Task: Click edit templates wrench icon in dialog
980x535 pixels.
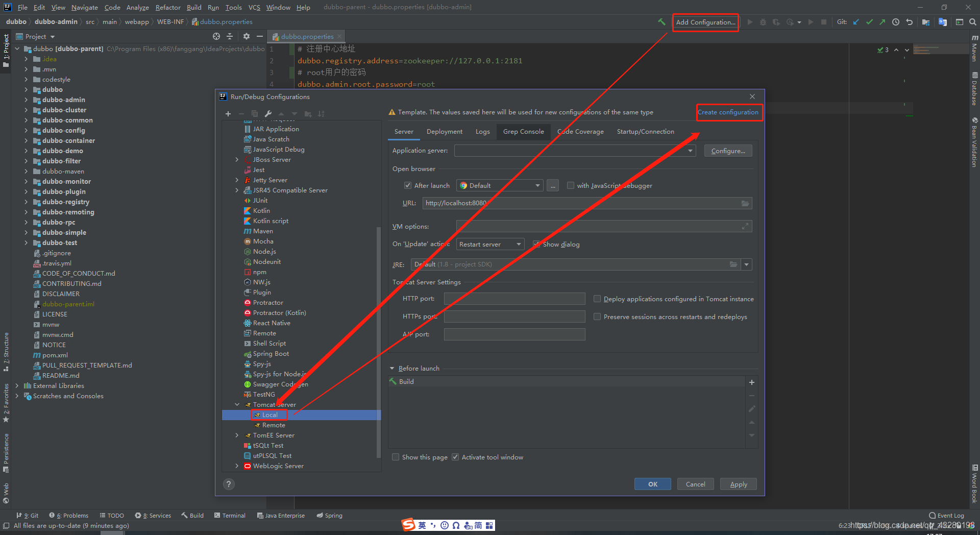Action: click(268, 114)
